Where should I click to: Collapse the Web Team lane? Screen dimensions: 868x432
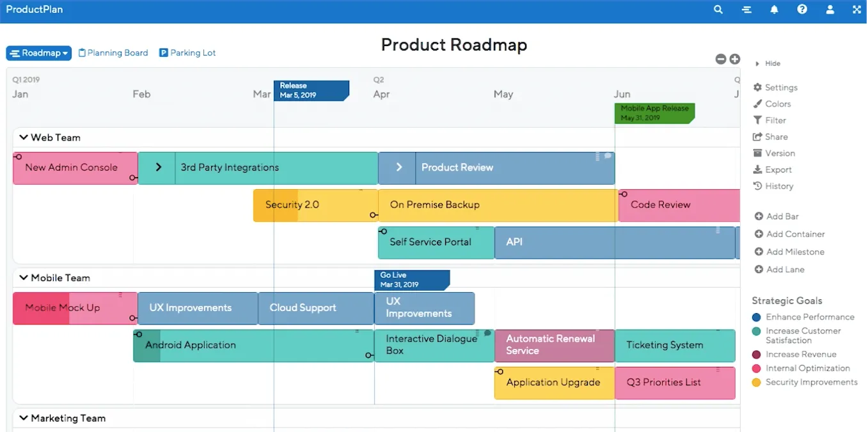24,137
